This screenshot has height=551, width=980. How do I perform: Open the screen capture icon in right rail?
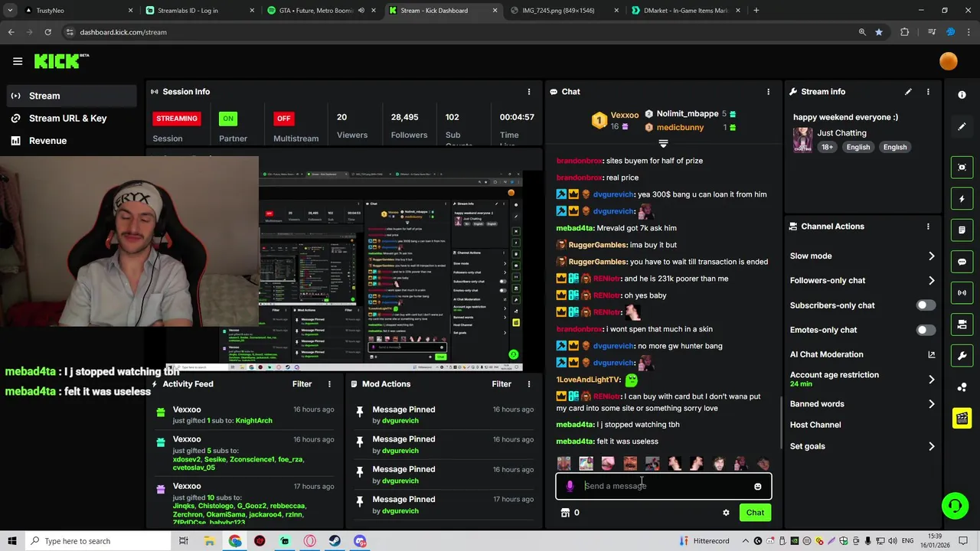coord(962,167)
